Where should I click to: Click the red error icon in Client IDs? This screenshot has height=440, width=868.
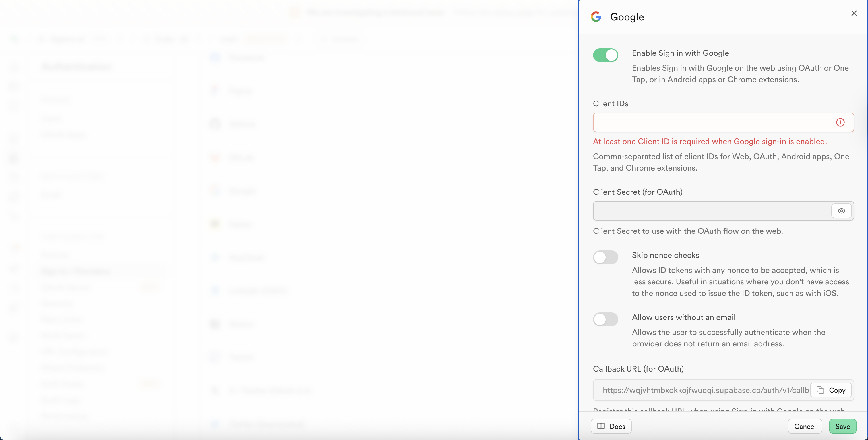(x=840, y=122)
